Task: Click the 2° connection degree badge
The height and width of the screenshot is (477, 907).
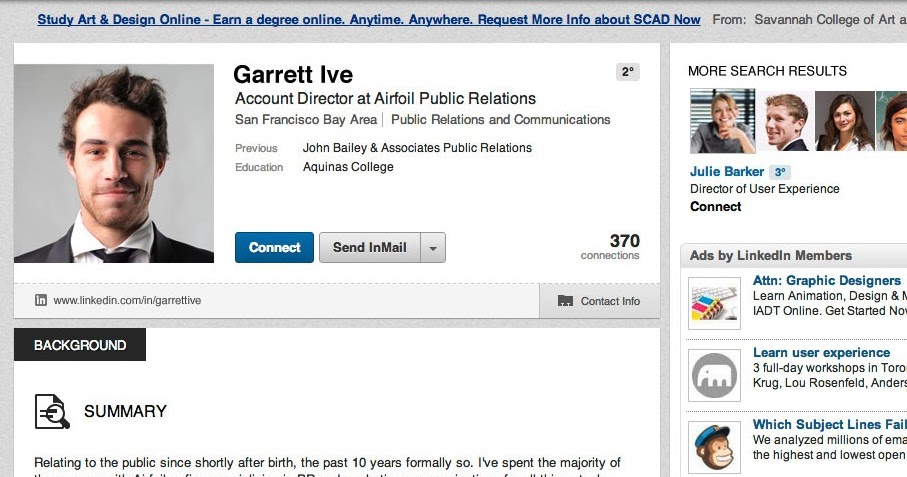Action: 628,72
